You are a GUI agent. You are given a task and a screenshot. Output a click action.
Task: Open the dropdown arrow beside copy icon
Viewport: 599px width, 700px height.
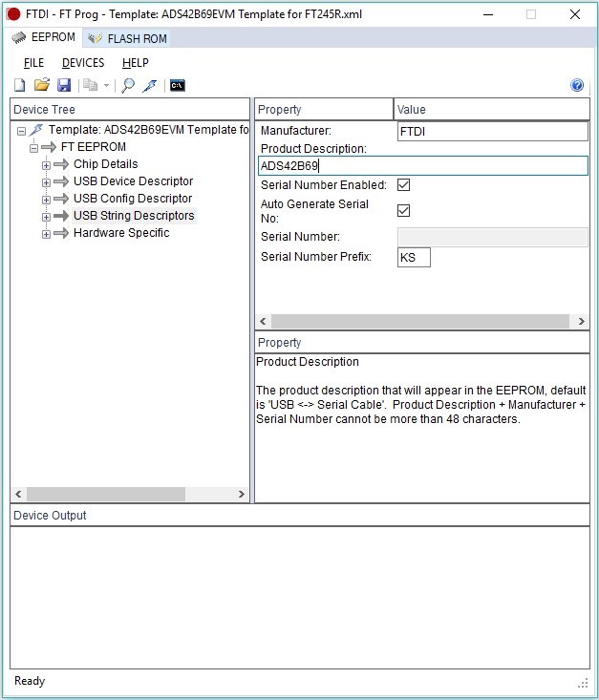[x=106, y=85]
